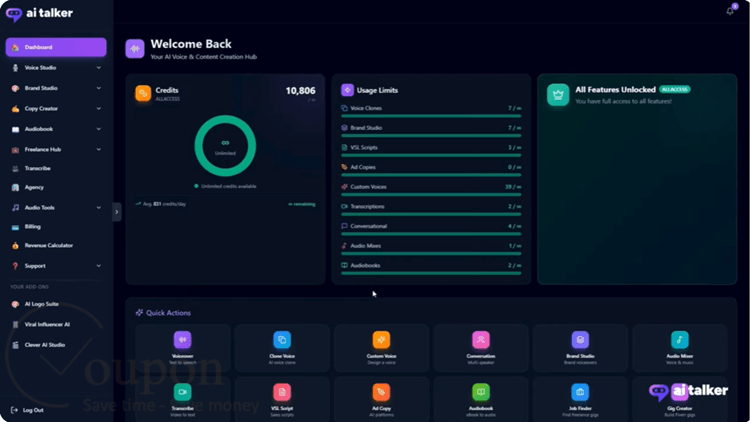Viewport: 750px width, 422px height.
Task: Click the Voice Clones usage bar
Action: [431, 116]
